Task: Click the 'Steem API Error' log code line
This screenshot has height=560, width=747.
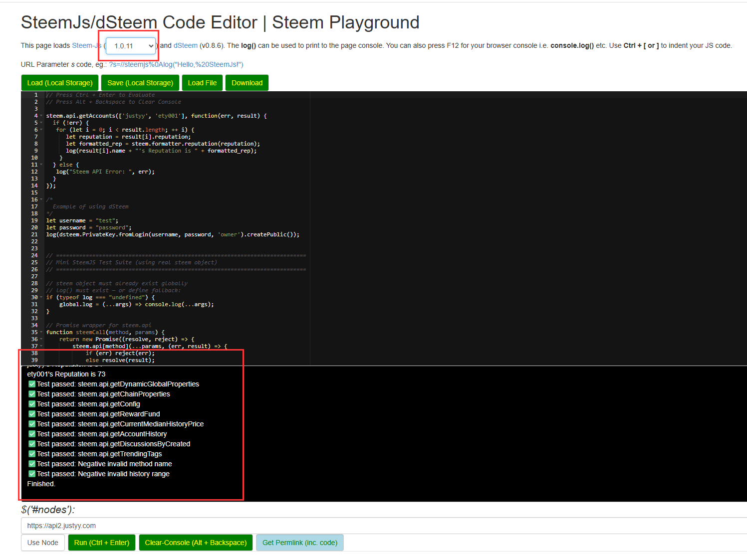Action: pyautogui.click(x=105, y=172)
